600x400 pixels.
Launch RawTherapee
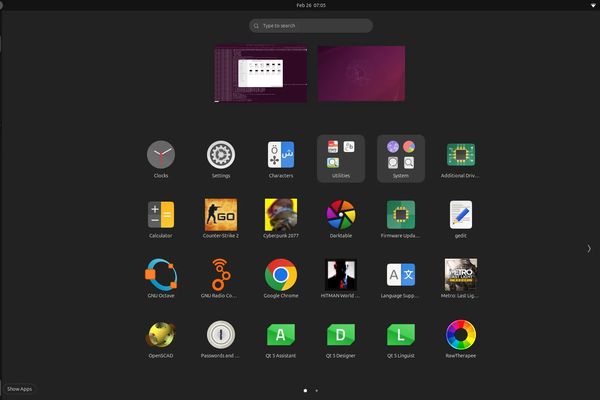(461, 335)
